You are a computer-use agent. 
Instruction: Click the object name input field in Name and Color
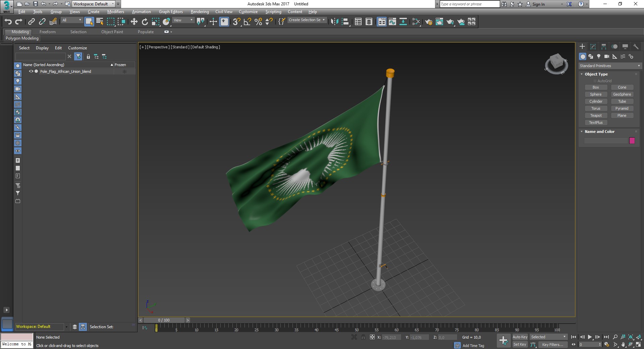pyautogui.click(x=605, y=141)
